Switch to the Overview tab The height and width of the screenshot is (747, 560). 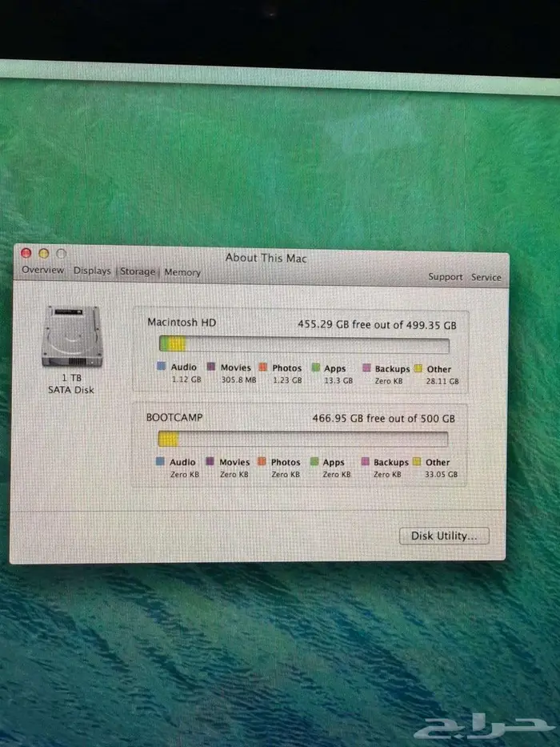coord(43,271)
